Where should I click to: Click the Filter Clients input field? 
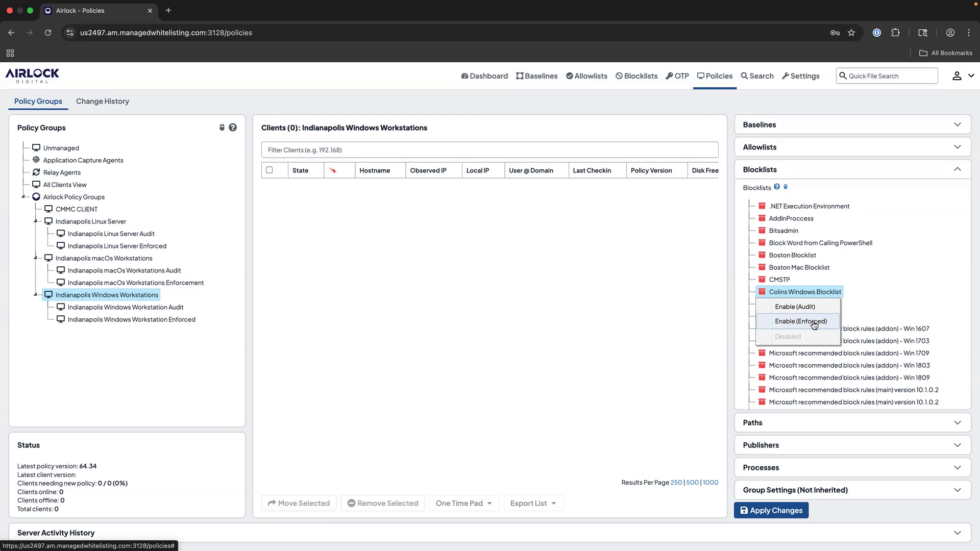[489, 149]
